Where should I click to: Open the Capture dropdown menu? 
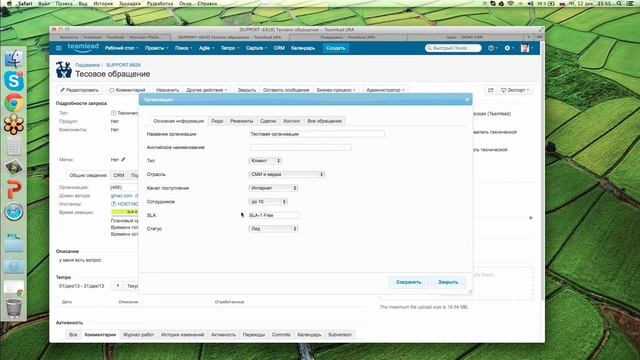tap(257, 48)
